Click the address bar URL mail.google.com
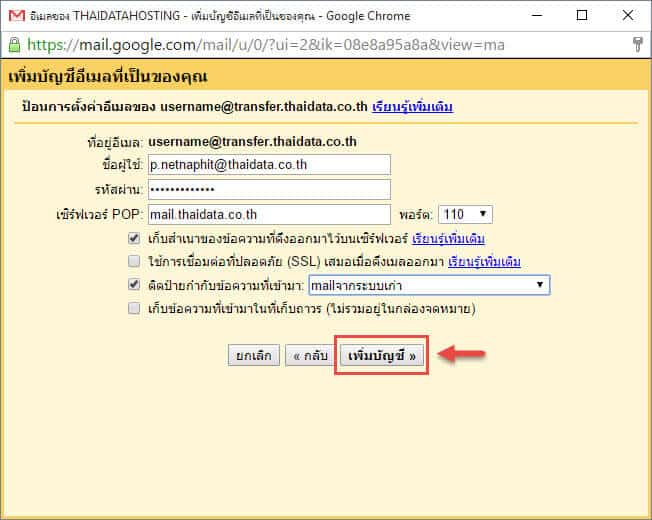Screen dimensions: 652x520 click(266, 44)
